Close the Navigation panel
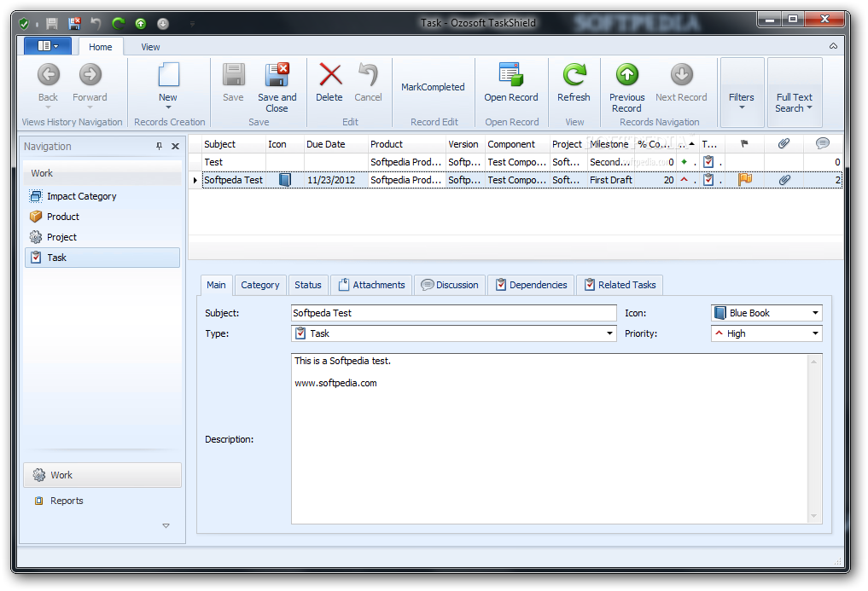The image size is (868, 591). point(175,146)
